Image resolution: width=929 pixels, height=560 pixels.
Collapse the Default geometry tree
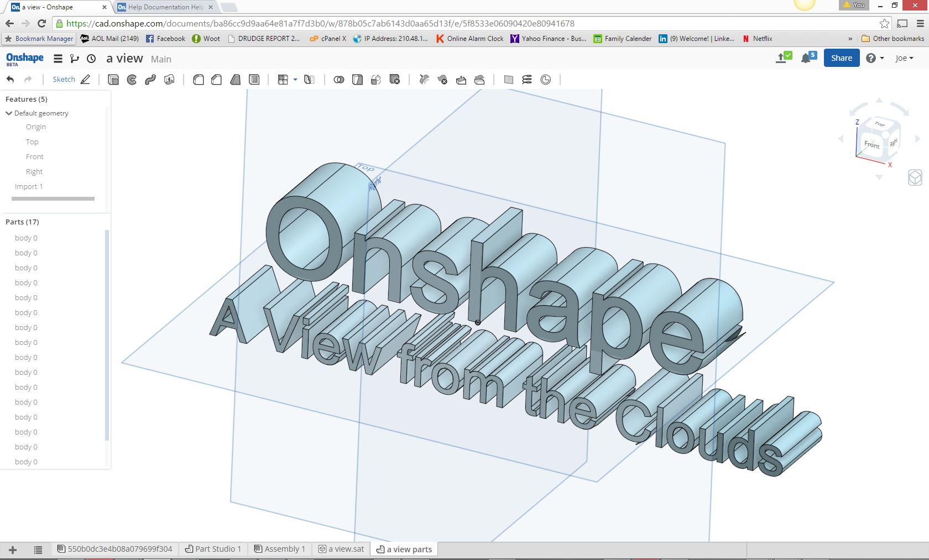(x=9, y=113)
